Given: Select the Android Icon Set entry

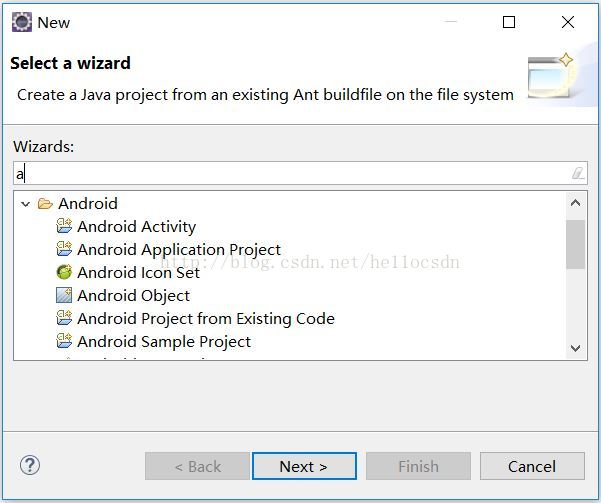Looking at the screenshot, I should 138,272.
